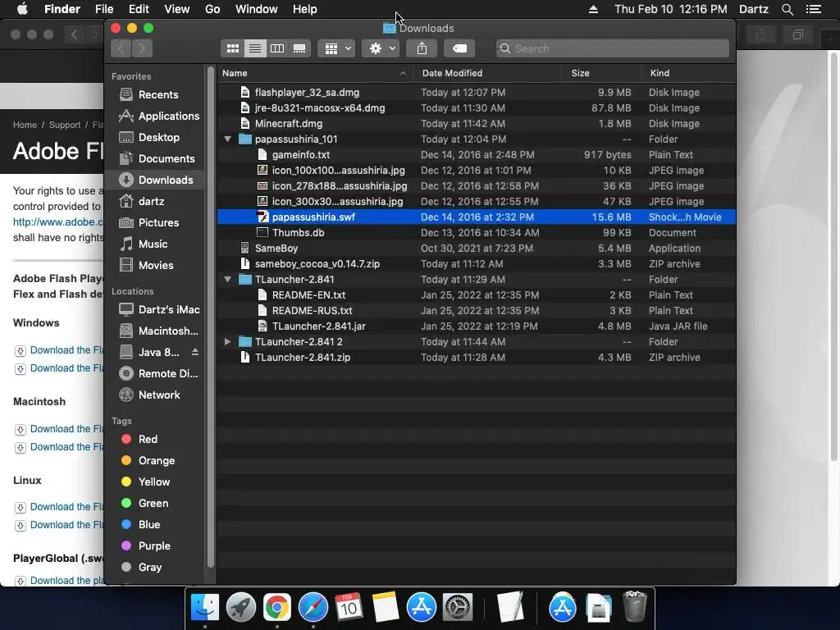Screen dimensions: 840x630
Task: Select the Green tag
Action: (x=154, y=503)
